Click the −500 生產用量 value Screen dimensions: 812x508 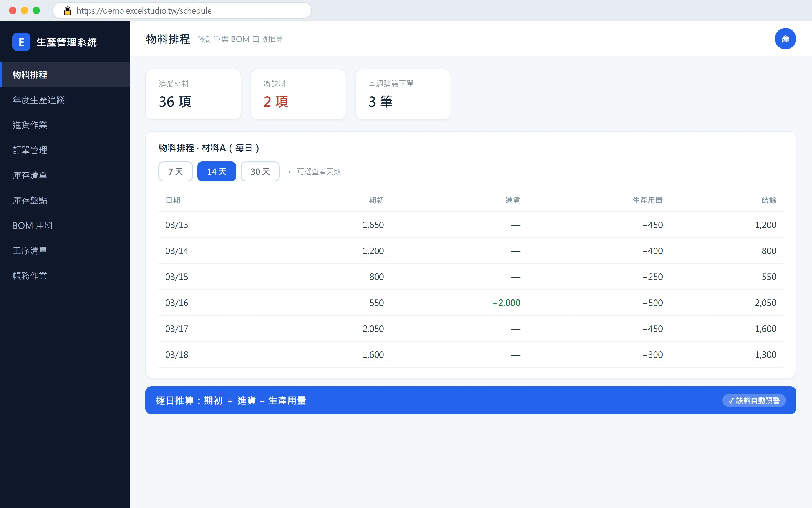(x=653, y=303)
